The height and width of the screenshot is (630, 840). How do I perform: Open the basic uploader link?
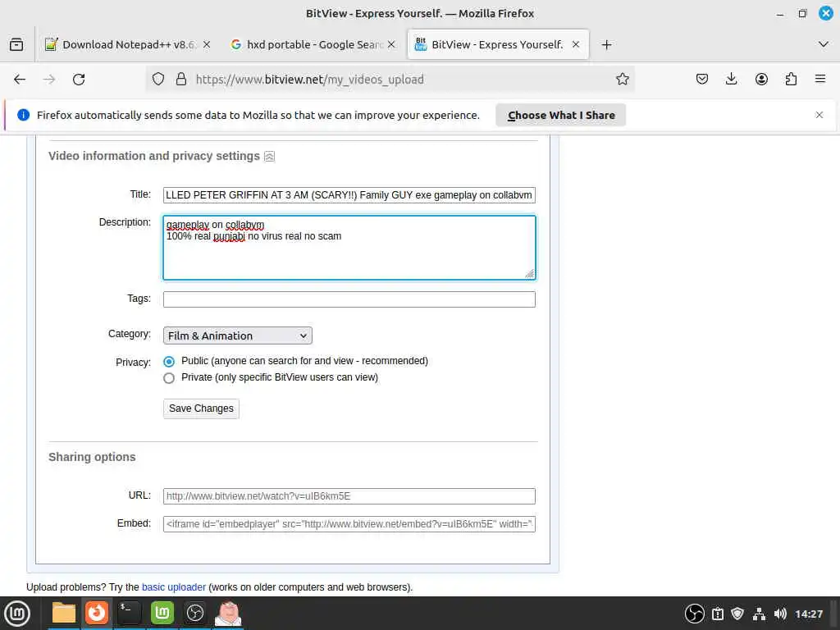[x=174, y=587]
